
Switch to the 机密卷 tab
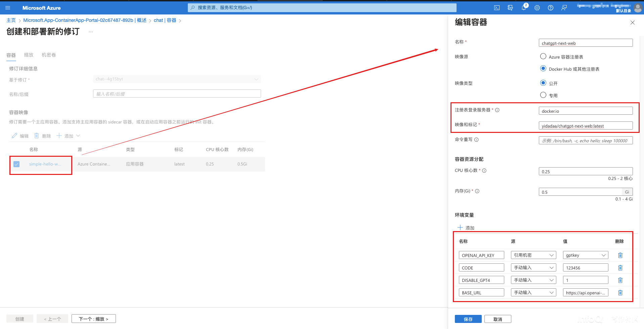click(x=49, y=55)
